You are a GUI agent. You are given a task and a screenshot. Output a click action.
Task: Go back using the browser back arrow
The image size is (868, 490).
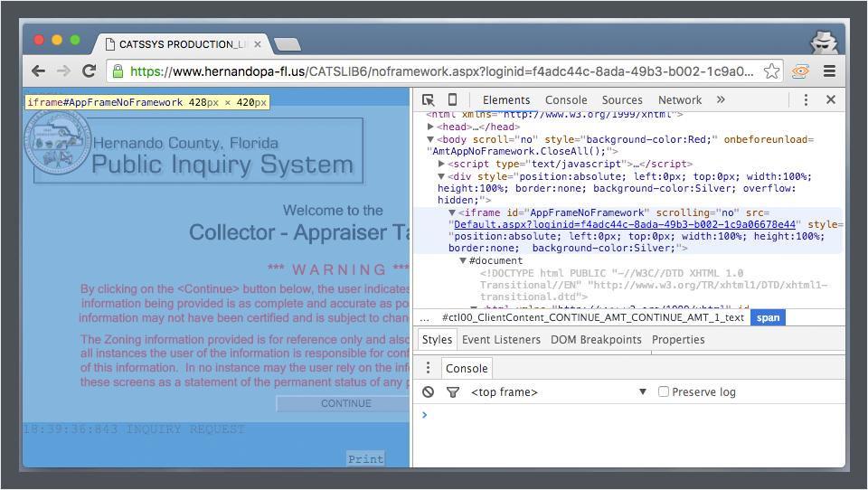(38, 71)
